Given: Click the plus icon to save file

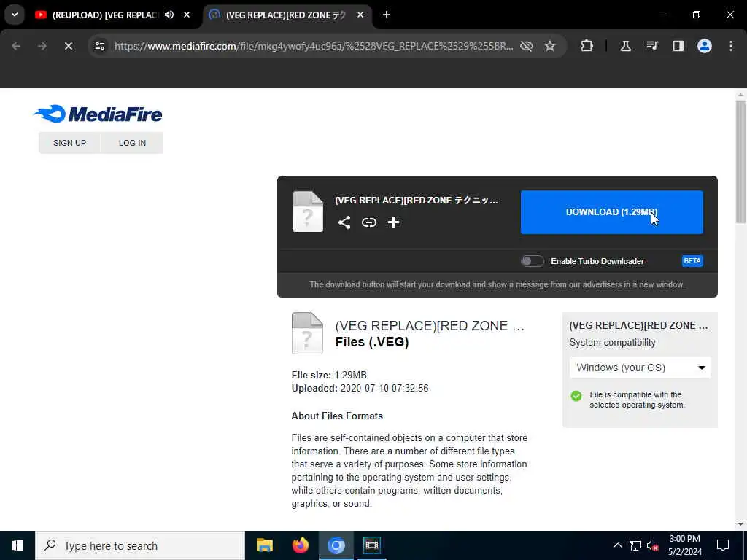Looking at the screenshot, I should click(x=393, y=222).
